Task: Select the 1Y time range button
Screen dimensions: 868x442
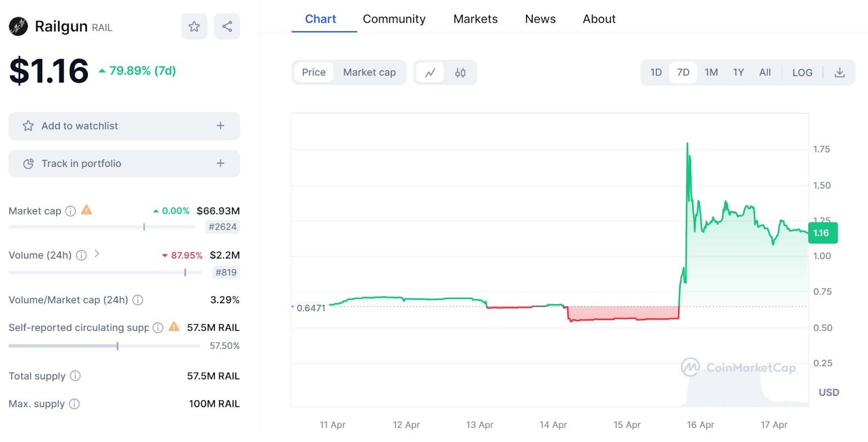Action: pos(738,73)
